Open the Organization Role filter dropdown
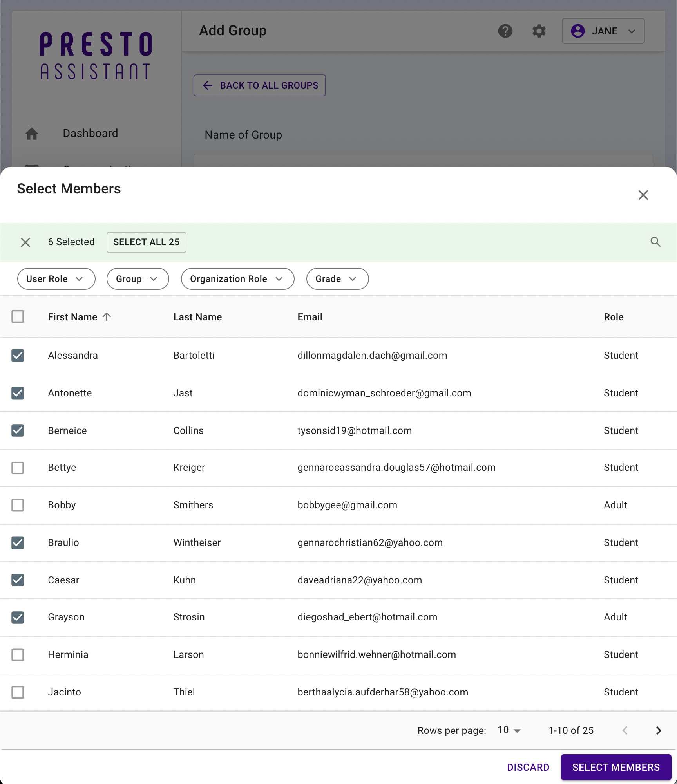This screenshot has width=677, height=784. click(237, 279)
